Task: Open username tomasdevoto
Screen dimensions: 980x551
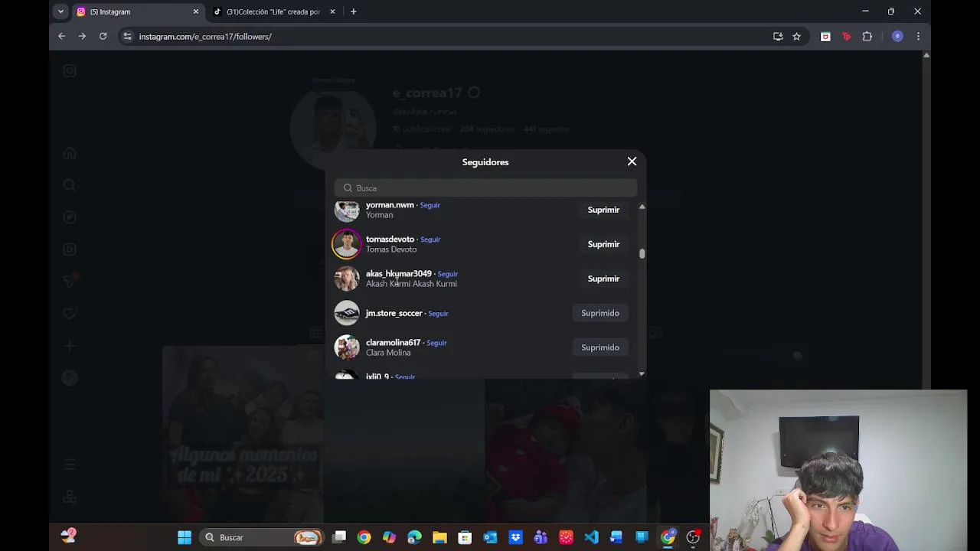Action: coord(390,240)
